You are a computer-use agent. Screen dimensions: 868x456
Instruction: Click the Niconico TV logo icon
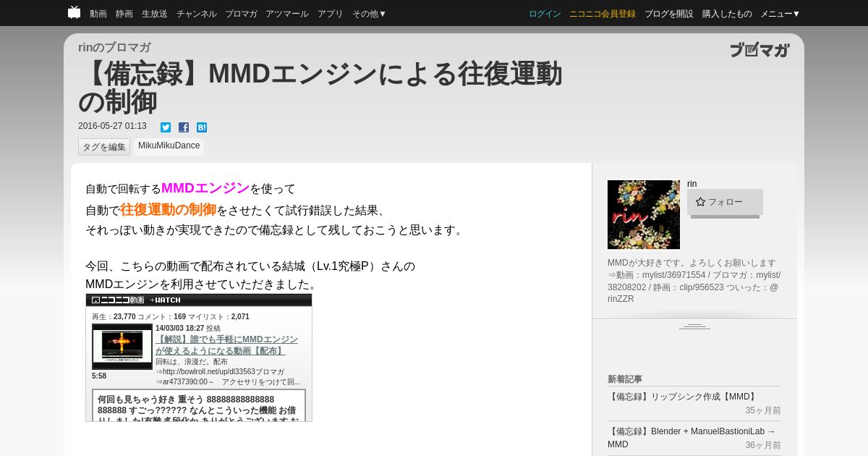tap(74, 12)
